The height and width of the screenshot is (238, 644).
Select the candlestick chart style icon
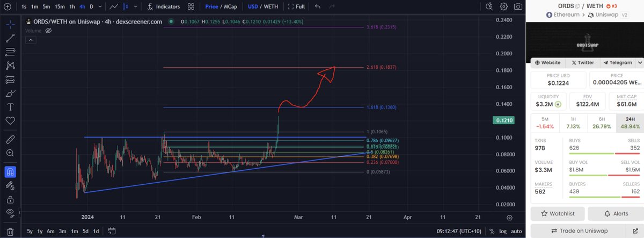pyautogui.click(x=126, y=6)
